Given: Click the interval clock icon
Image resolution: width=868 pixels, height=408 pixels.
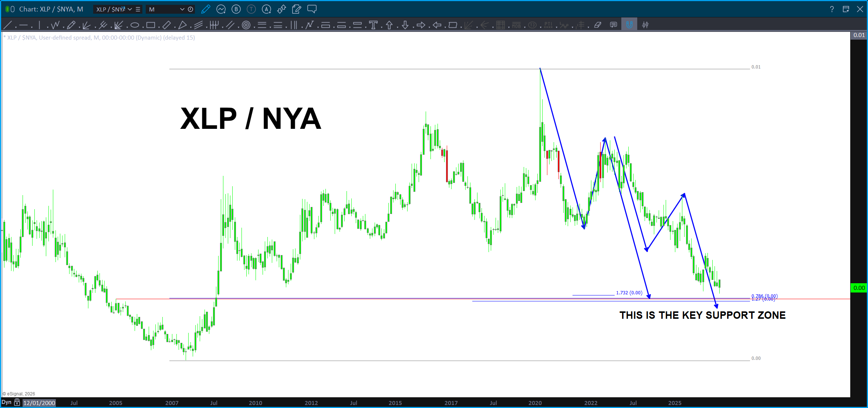Looking at the screenshot, I should (190, 9).
